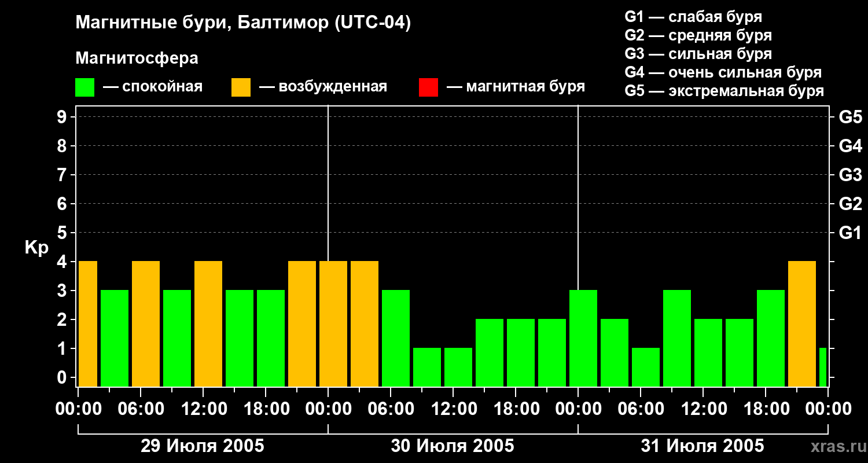This screenshot has height=463, width=868.
Task: Click the legend text '— возбужденная'
Action: pos(323,87)
